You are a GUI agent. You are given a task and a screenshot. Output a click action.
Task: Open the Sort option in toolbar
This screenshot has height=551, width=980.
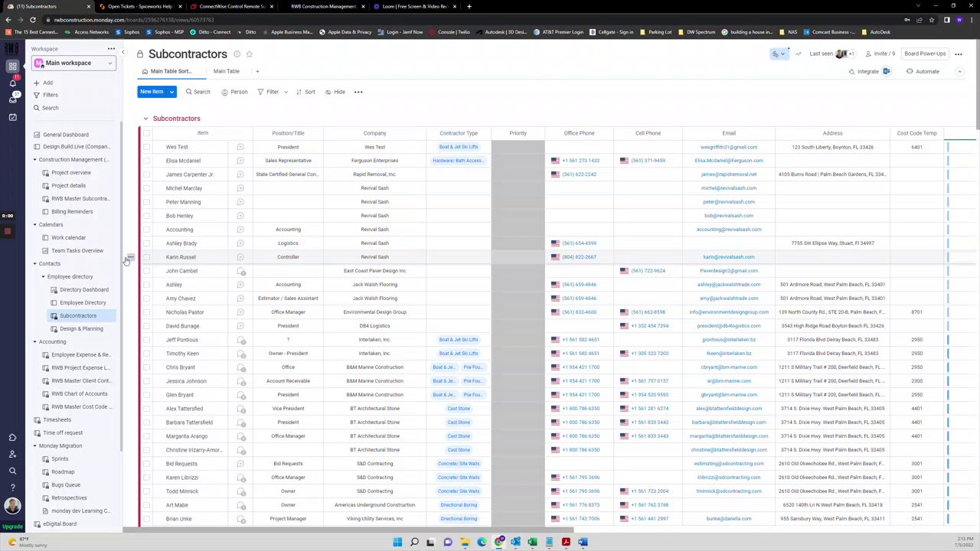[x=305, y=92]
